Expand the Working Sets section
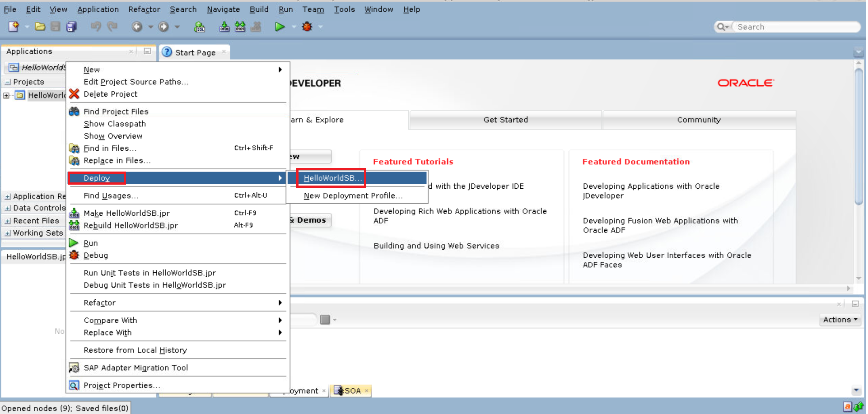Screen dimensions: 868x414 tap(8, 233)
